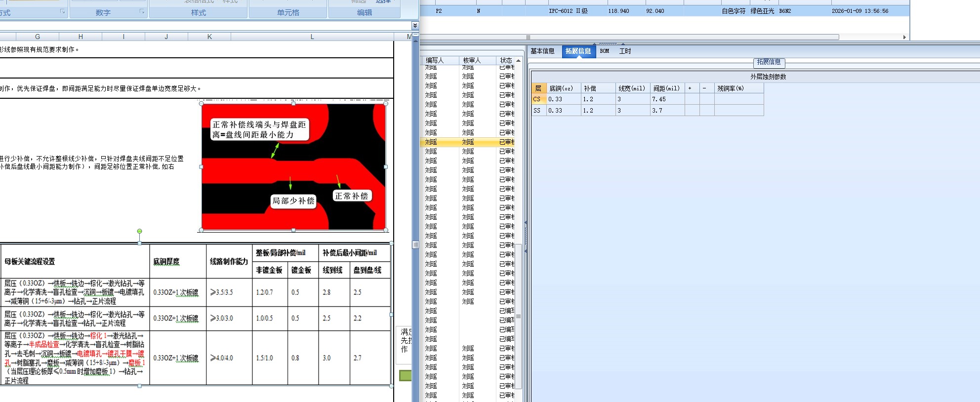Click the 2.2 pad-to-pad value
The height and width of the screenshot is (402, 980).
click(x=358, y=319)
